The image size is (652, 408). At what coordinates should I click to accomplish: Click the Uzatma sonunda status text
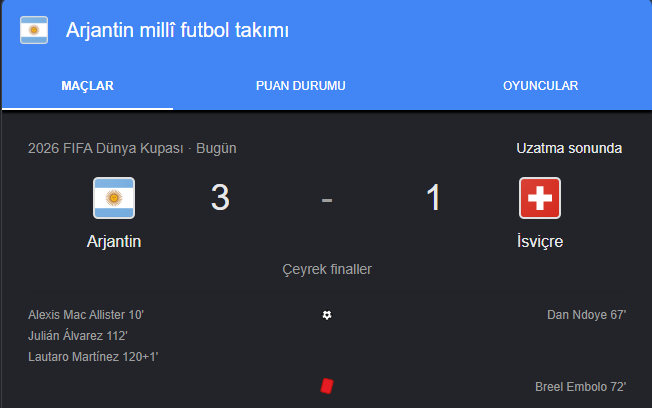coord(569,148)
